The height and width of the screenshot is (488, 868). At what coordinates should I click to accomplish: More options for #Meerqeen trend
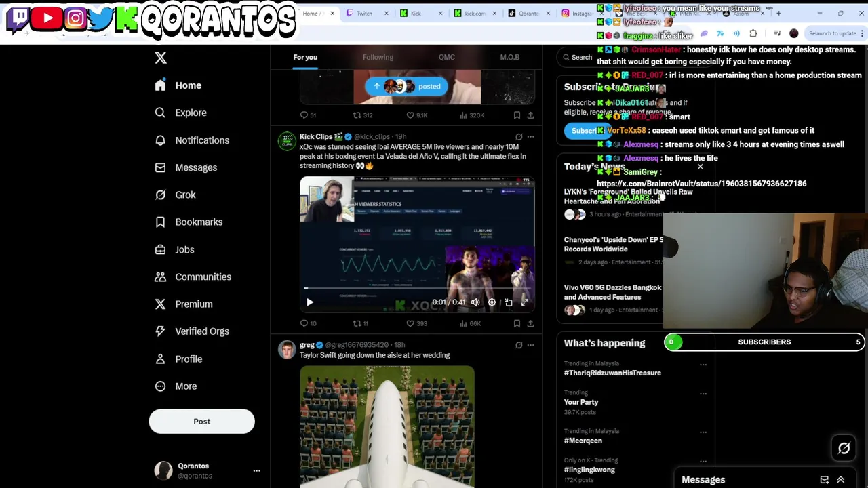703,432
